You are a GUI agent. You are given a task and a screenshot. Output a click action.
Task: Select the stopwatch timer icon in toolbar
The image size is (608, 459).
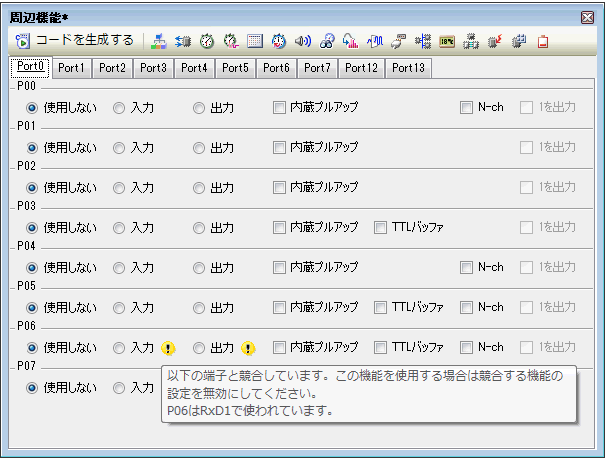click(x=207, y=42)
